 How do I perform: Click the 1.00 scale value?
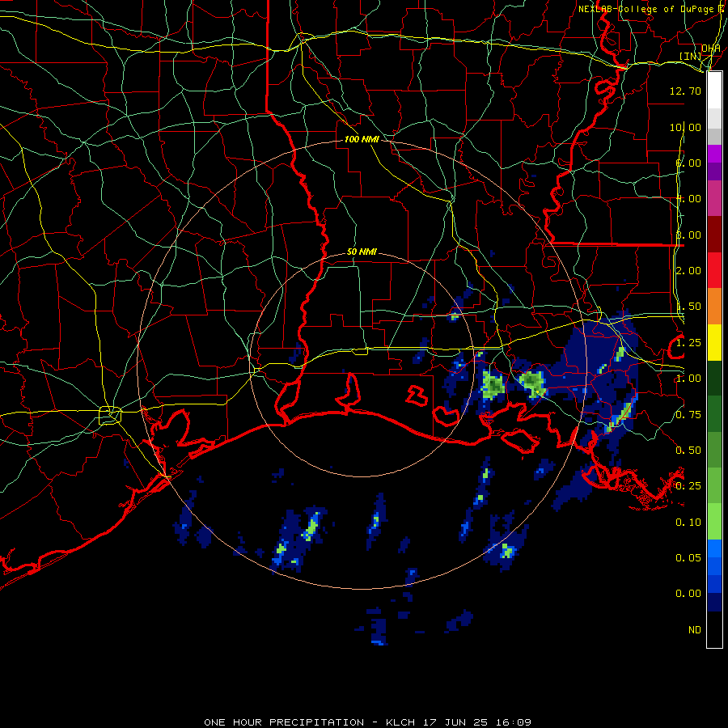coord(688,379)
